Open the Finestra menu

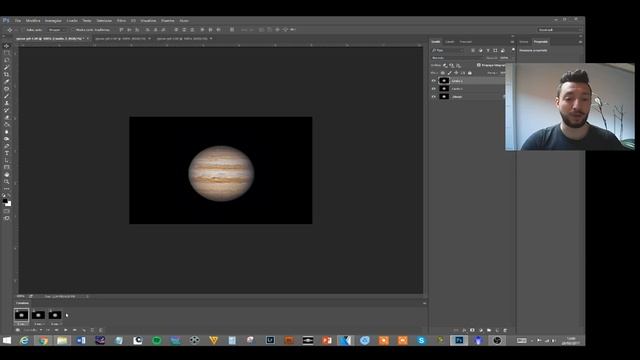[167, 20]
